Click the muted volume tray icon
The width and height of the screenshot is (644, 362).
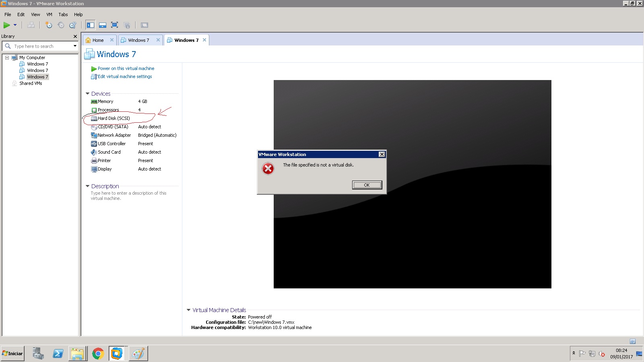pos(602,354)
